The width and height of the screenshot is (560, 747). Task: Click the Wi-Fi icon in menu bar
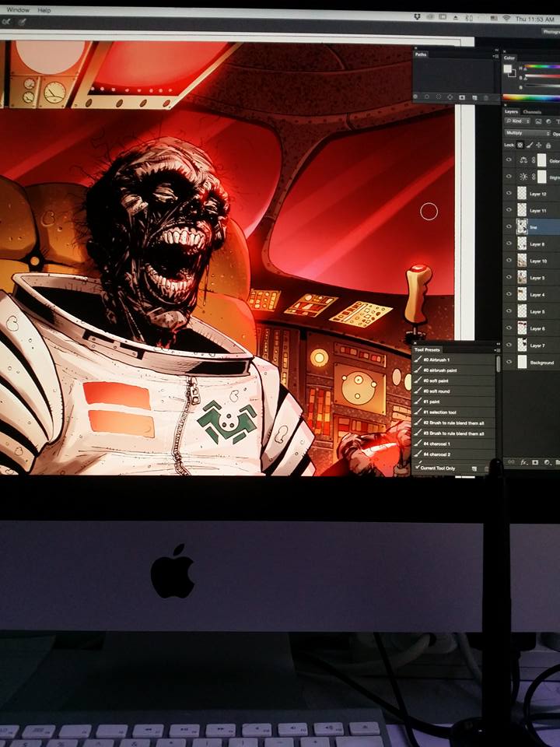tap(506, 18)
